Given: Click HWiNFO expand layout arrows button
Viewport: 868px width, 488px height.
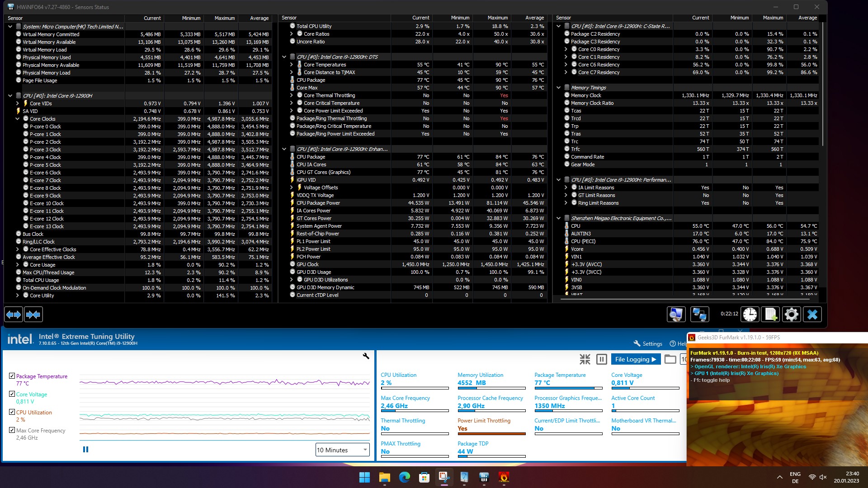Looking at the screenshot, I should [x=14, y=314].
